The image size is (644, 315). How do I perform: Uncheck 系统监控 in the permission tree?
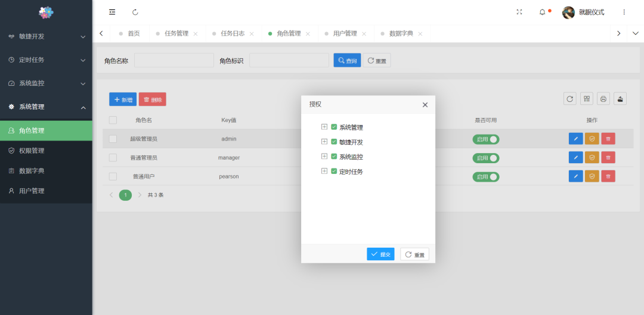tap(334, 157)
